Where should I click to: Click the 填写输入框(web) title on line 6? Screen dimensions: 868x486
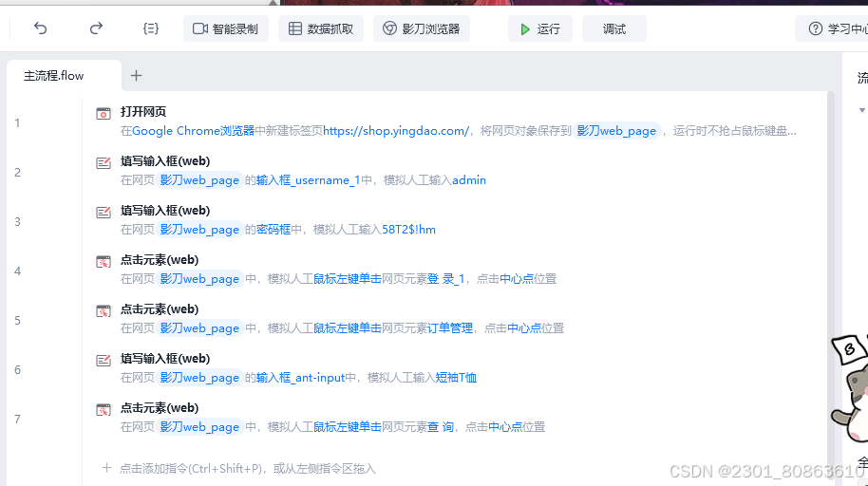tap(165, 359)
